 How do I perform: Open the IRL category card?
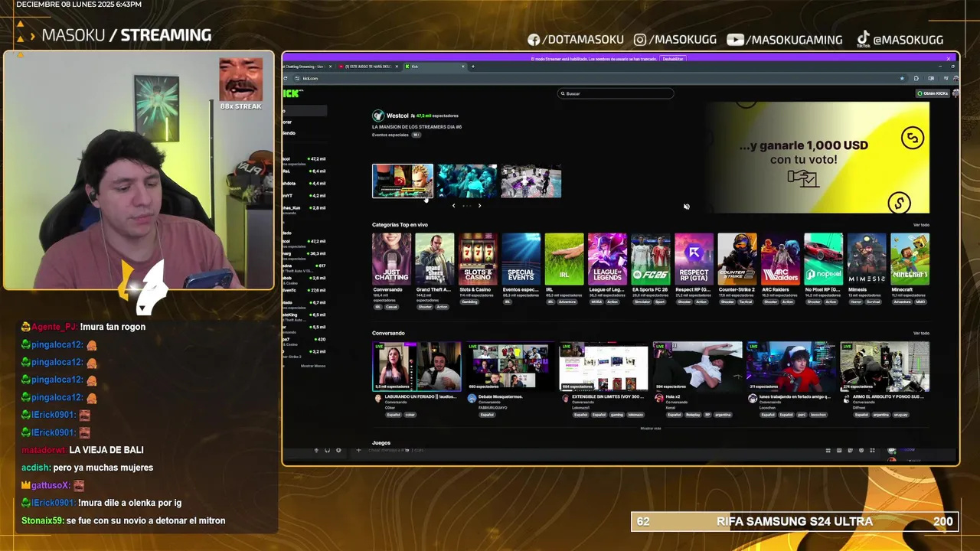[x=564, y=259]
